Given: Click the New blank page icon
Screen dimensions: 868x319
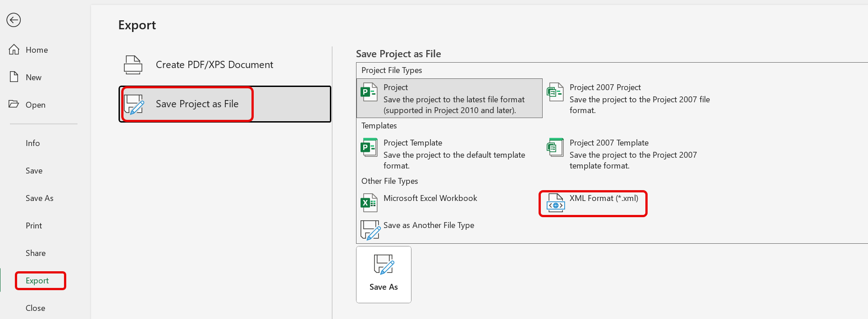Looking at the screenshot, I should (14, 77).
